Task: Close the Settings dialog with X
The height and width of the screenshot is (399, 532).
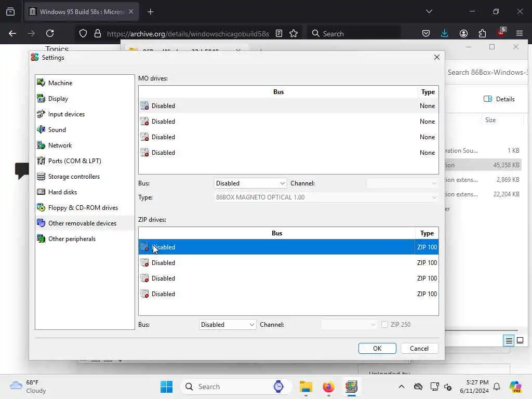Action: tap(436, 57)
